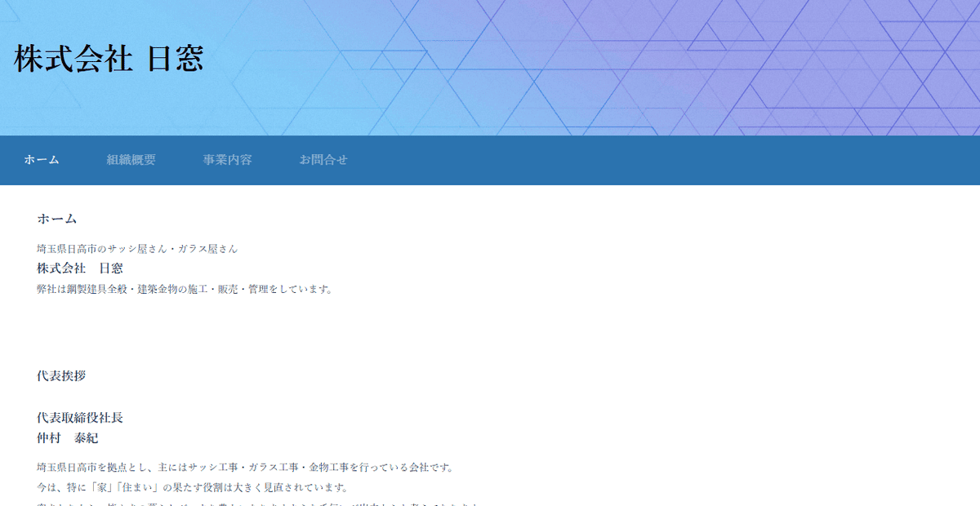Screen dimensions: 980x506
Task: Navigate to the 事業内容 menu item
Action: point(226,160)
